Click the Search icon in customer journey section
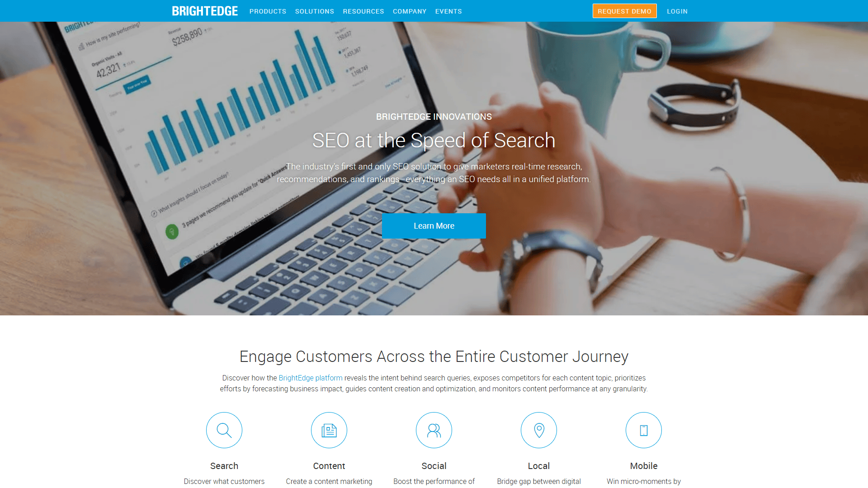This screenshot has width=868, height=488. click(x=224, y=430)
